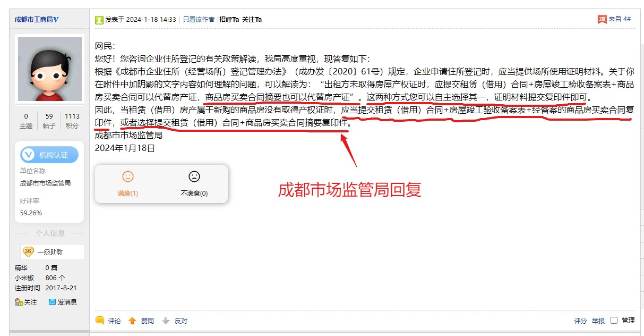Click the user avatar picture
Screen dimensions: 644x336
point(50,69)
